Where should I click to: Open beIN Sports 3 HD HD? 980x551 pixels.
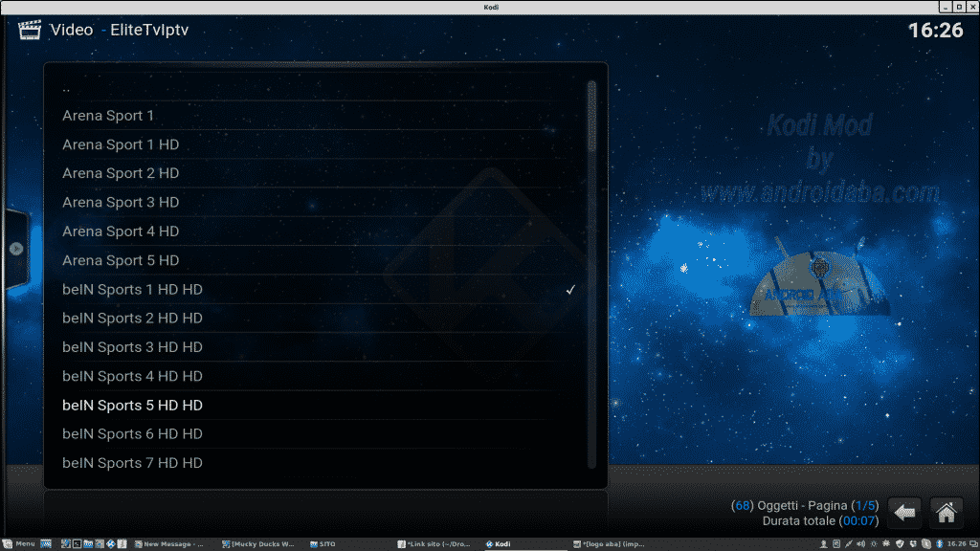tap(316, 347)
